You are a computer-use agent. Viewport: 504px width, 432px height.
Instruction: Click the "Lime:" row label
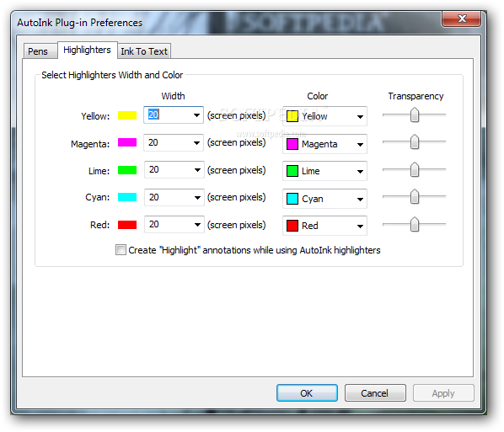(99, 171)
